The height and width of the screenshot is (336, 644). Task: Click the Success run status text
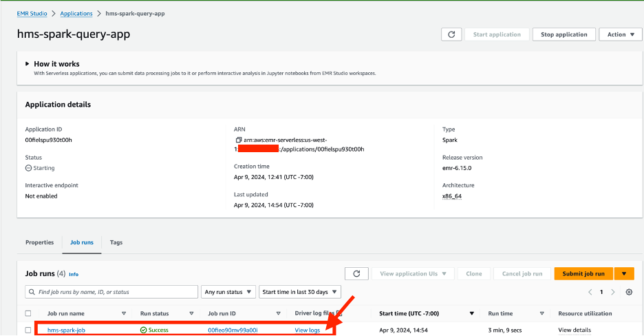158,330
